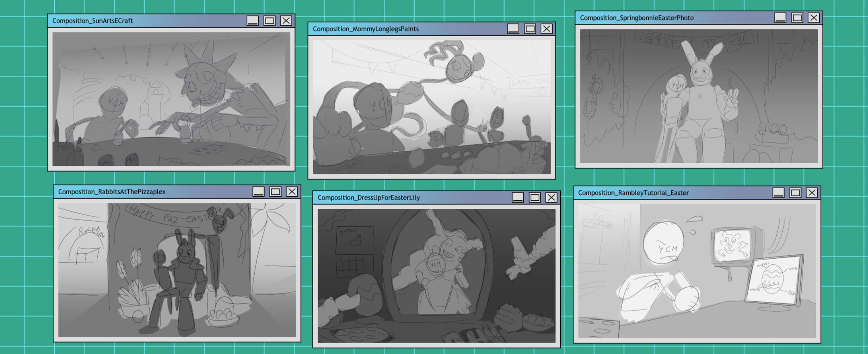Screen dimensions: 868x354
Task: Minimize the Composition_RambleyTutorial_Easter window
Action: click(x=778, y=193)
